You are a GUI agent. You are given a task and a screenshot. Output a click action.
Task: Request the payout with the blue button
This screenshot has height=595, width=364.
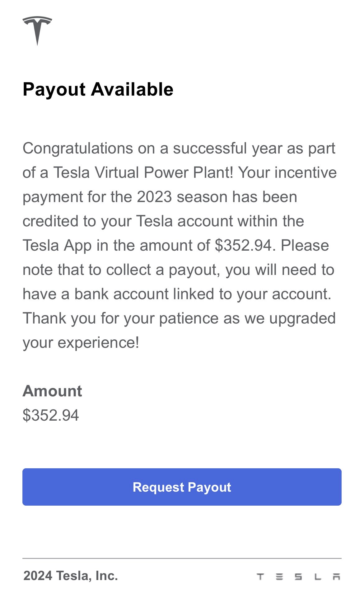tap(182, 487)
